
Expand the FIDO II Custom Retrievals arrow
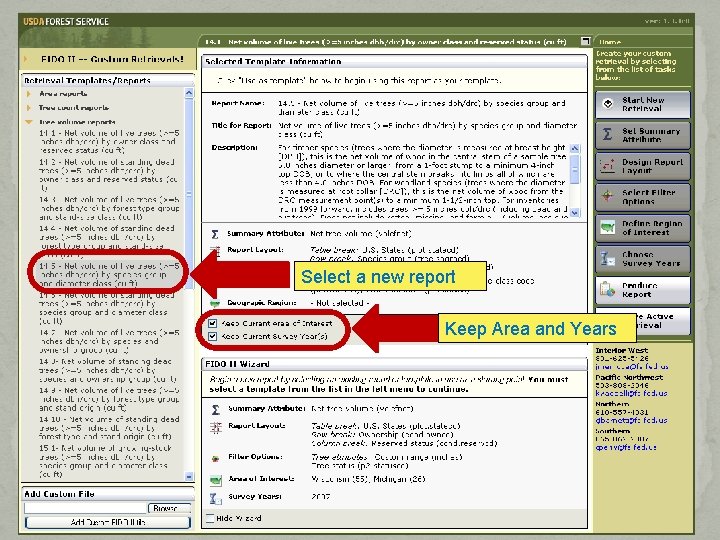(26, 59)
